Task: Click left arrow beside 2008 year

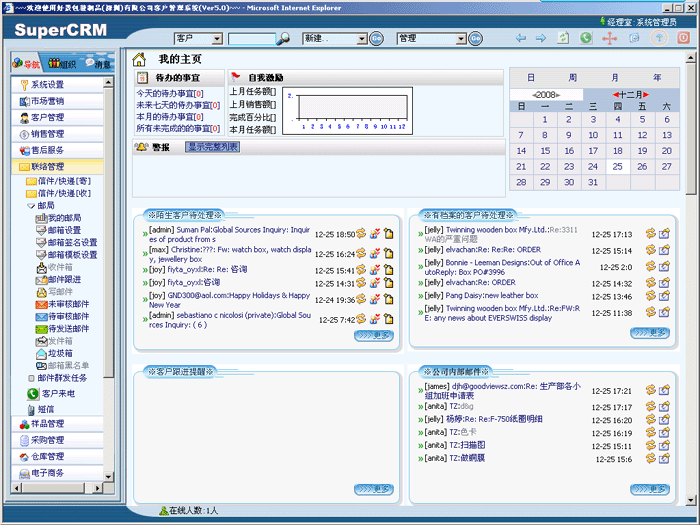Action: [x=534, y=95]
